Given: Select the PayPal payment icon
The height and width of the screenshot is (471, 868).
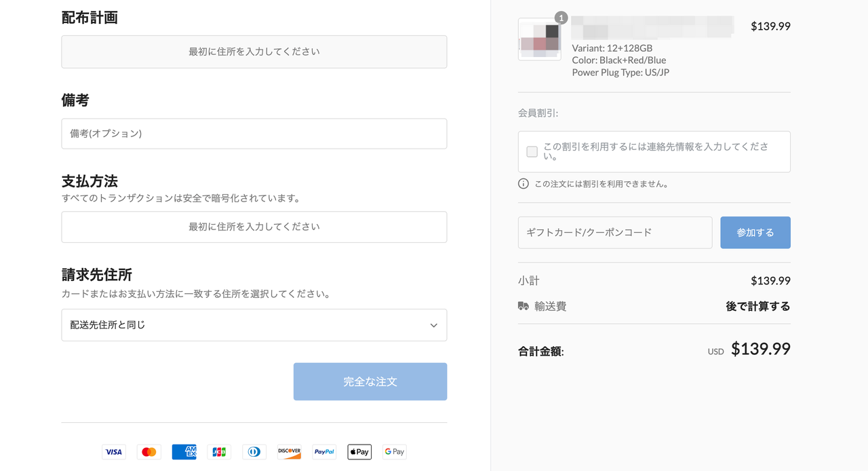Looking at the screenshot, I should point(323,451).
